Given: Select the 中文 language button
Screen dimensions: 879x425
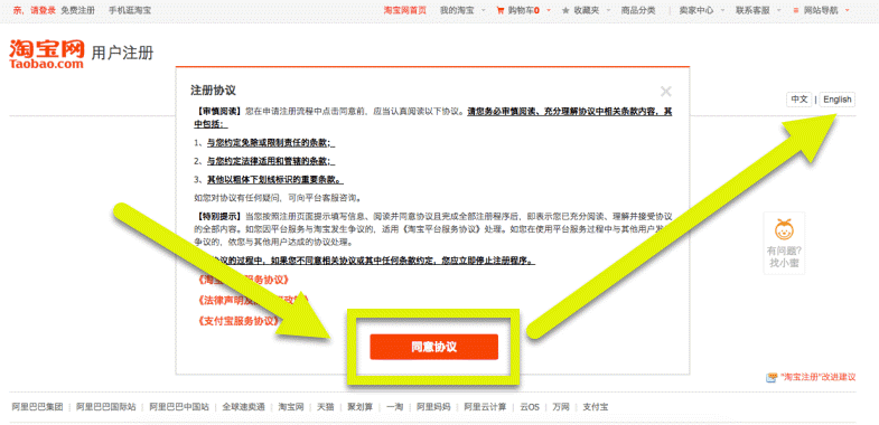Looking at the screenshot, I should [x=799, y=99].
